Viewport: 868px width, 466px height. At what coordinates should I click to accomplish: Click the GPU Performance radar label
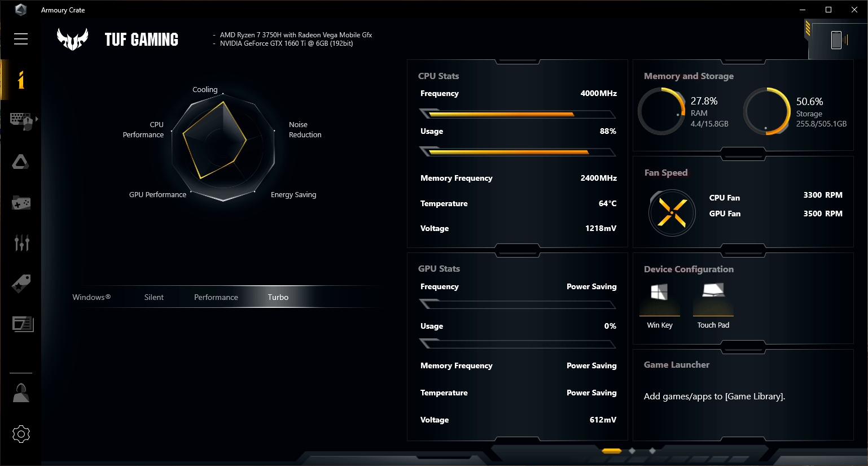click(x=157, y=194)
